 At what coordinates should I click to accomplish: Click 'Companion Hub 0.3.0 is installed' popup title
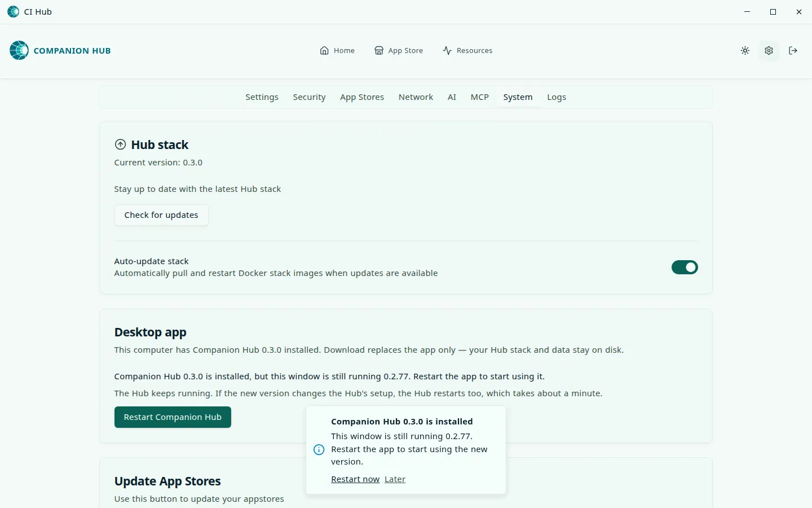coord(402,422)
